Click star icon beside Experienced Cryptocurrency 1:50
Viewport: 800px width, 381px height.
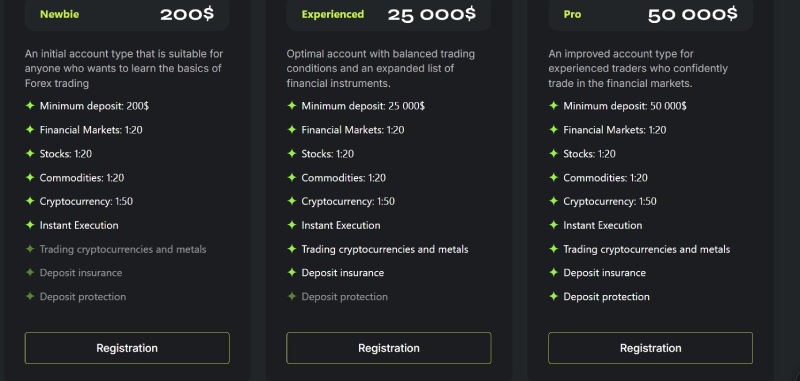[292, 201]
